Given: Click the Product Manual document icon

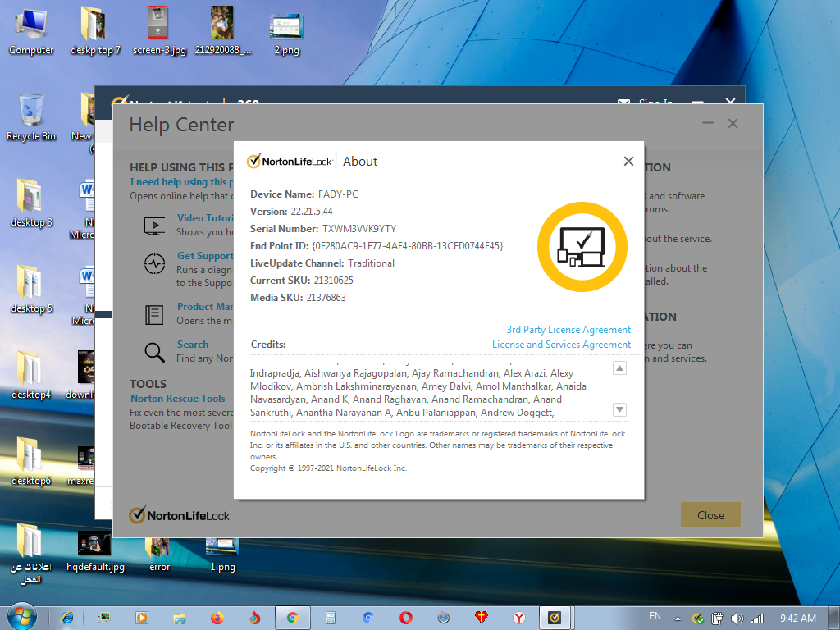Looking at the screenshot, I should point(154,314).
